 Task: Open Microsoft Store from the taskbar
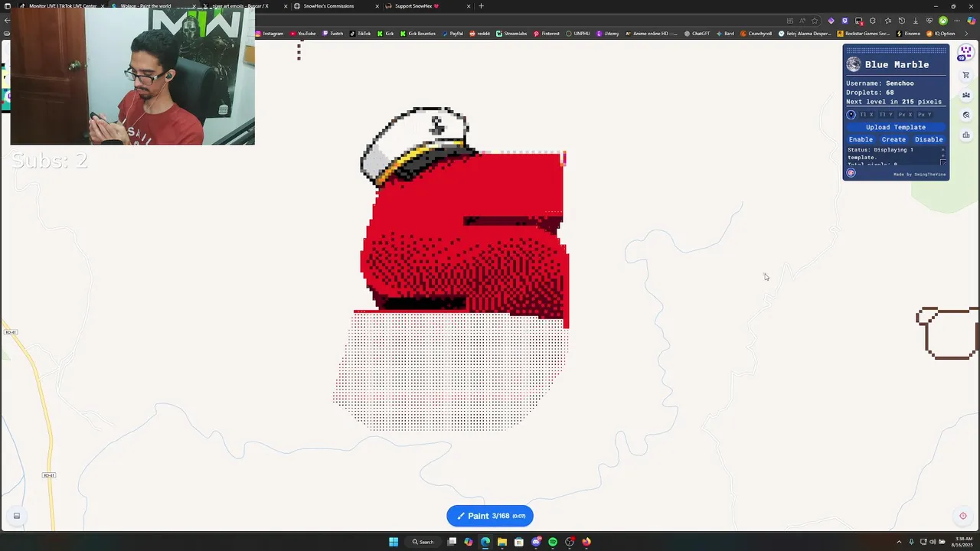[x=519, y=542]
